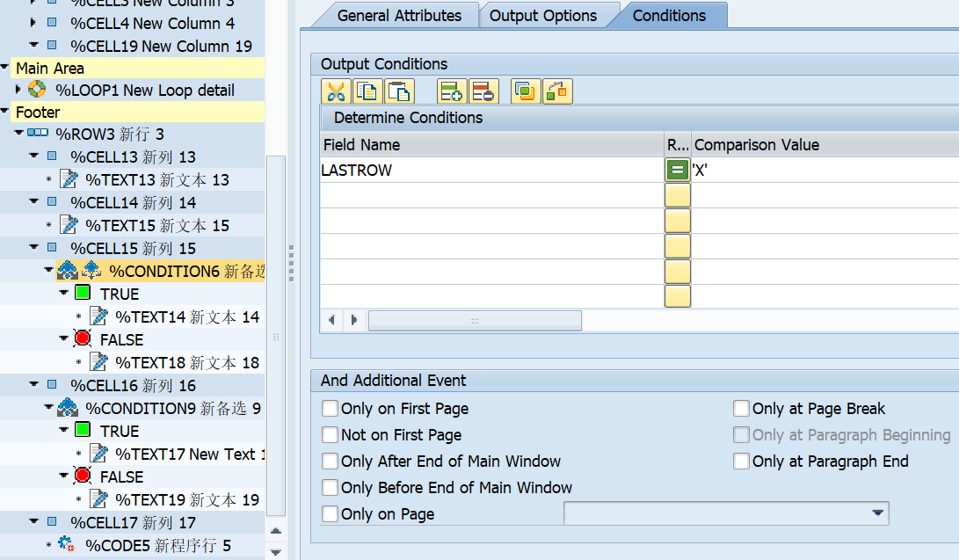Click the select-all overlapping squares icon
This screenshot has width=959, height=560.
(525, 91)
